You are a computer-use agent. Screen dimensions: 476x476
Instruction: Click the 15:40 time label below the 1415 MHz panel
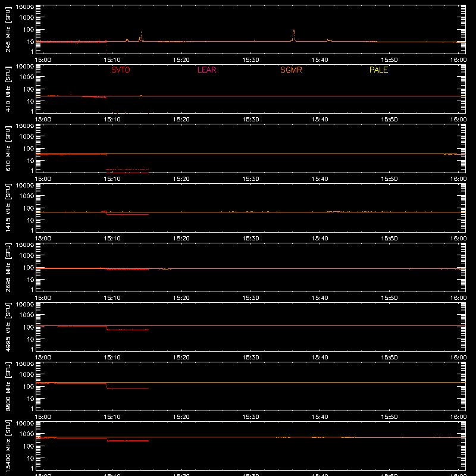point(320,239)
